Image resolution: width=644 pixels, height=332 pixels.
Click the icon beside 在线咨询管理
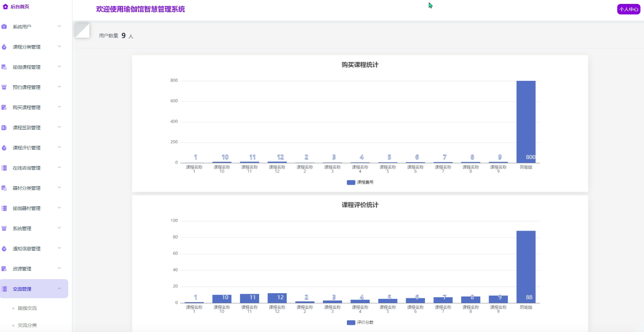4,168
